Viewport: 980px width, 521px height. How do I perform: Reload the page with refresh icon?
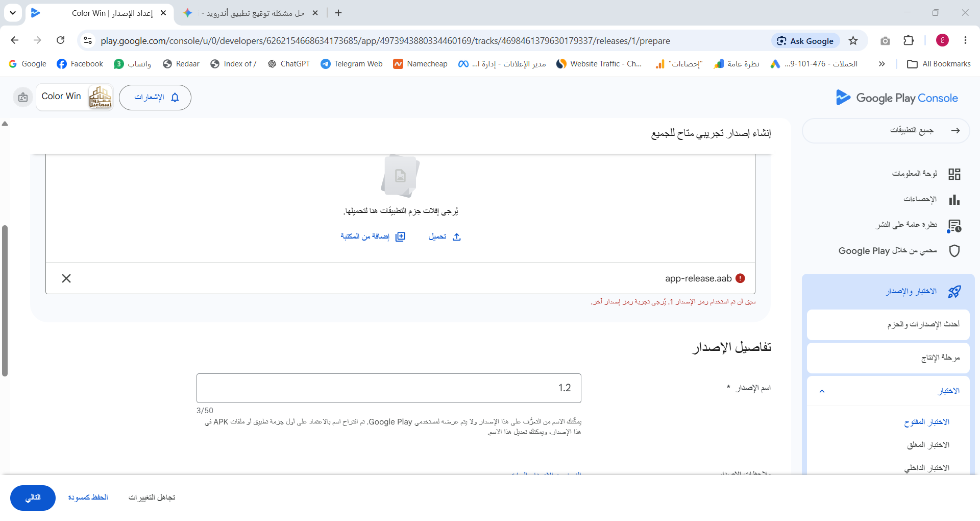coord(61,40)
